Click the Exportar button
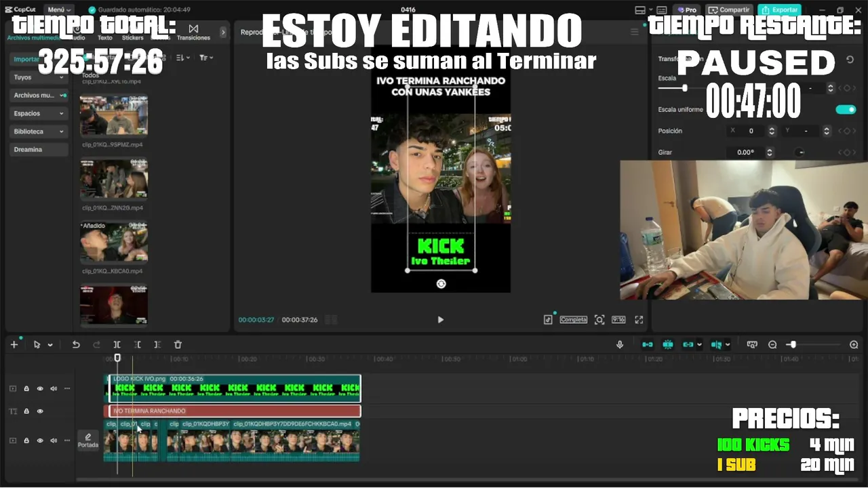This screenshot has width=868, height=488. (779, 9)
